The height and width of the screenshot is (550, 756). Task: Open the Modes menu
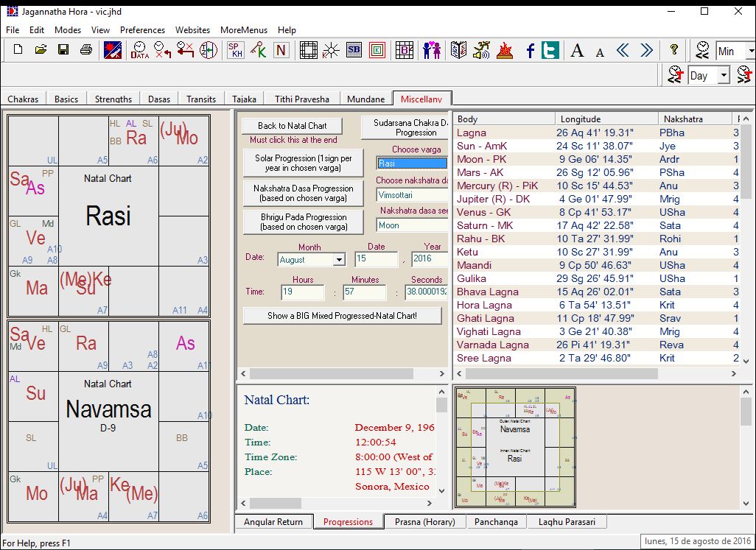68,30
